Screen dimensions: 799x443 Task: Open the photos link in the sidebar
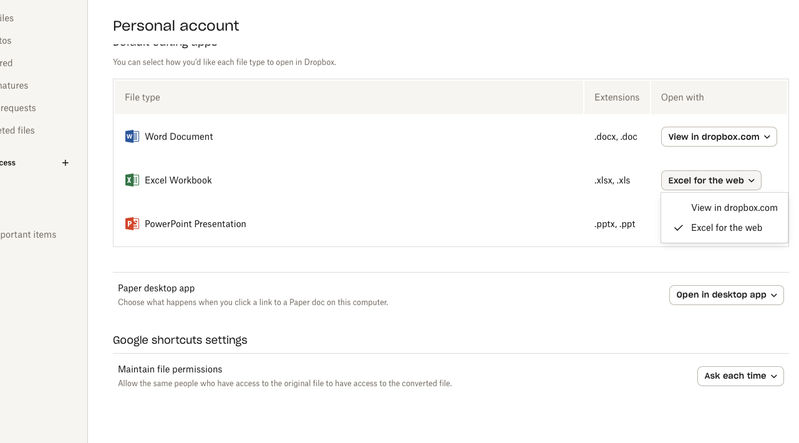[6, 41]
